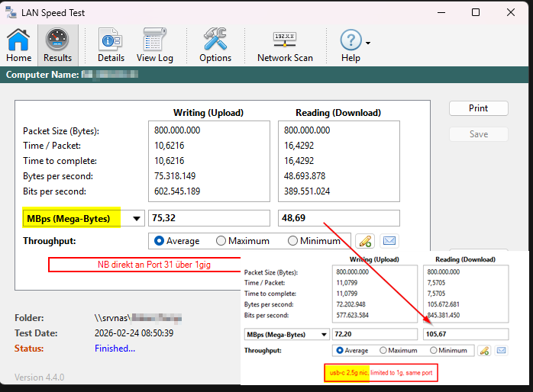Click the Writing (Upload) column header
This screenshot has height=392, width=533.
point(208,113)
